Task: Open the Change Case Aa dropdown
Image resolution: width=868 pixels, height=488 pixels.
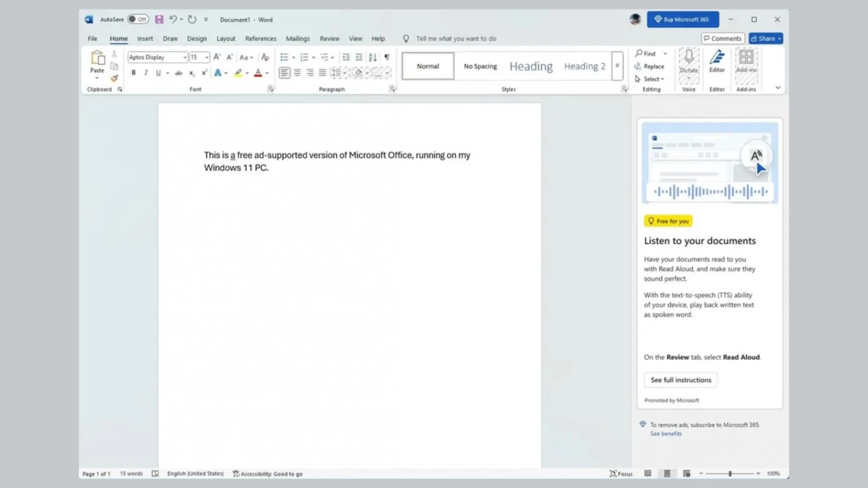Action: click(246, 57)
